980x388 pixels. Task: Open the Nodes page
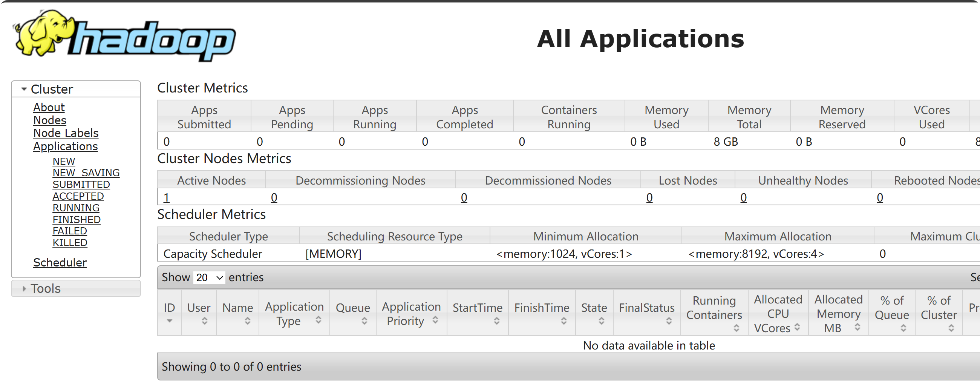(50, 120)
